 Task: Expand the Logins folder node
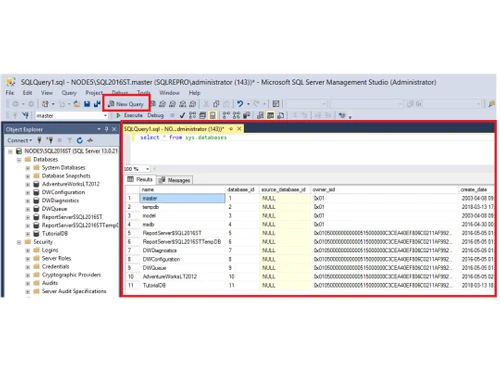(28, 250)
